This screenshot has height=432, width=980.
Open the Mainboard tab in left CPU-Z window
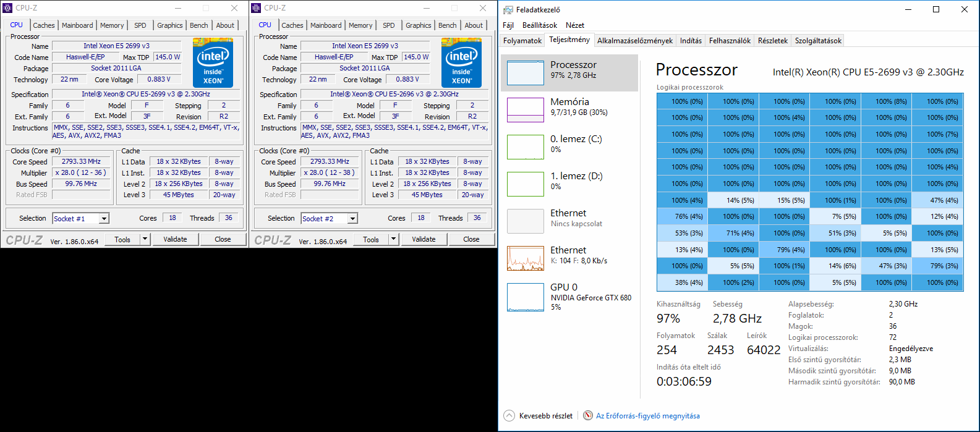coord(77,25)
